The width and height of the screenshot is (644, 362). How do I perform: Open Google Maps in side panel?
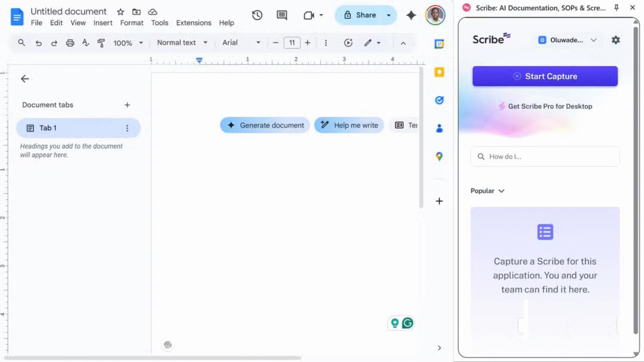click(x=439, y=156)
